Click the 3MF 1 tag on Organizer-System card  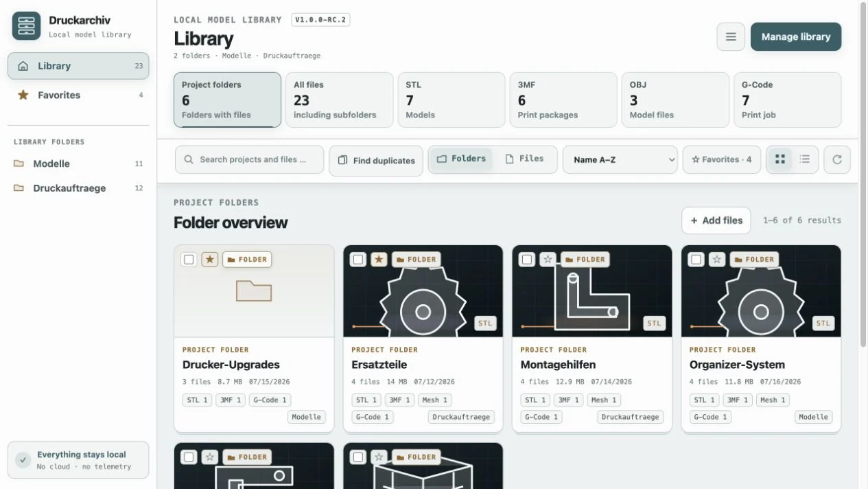[736, 400]
